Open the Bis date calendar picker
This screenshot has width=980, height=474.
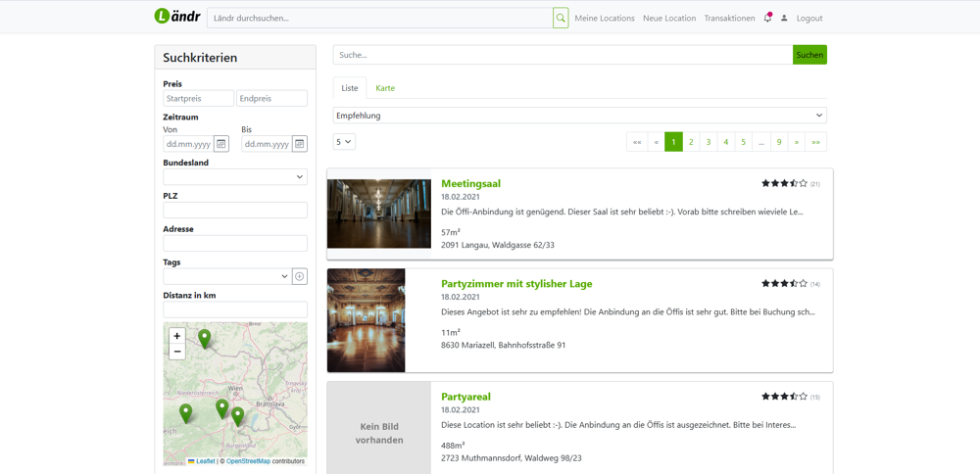click(300, 144)
